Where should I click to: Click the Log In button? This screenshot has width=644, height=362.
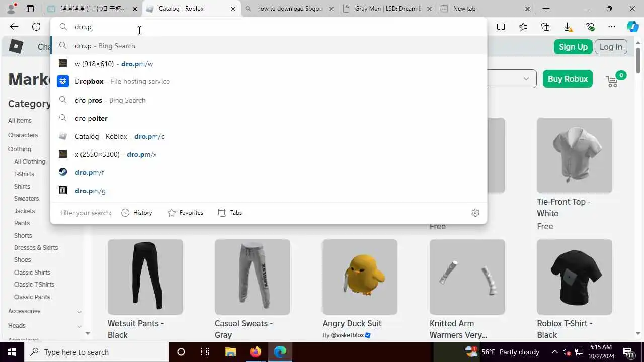coord(611,47)
